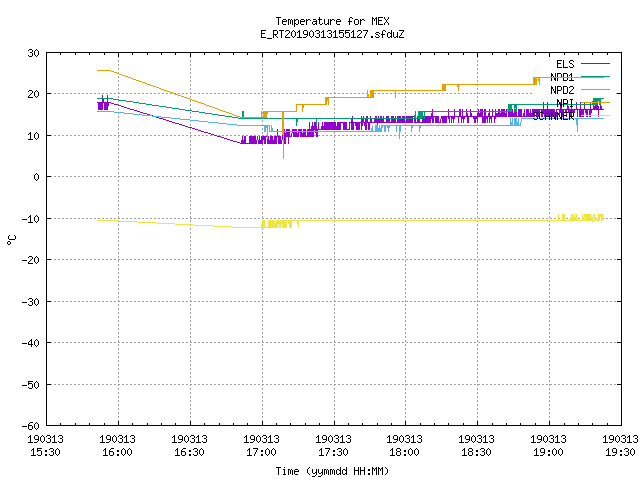Image resolution: width=640 pixels, height=480 pixels.
Task: Click the x-axis tick label 19:30
Action: pos(620,452)
